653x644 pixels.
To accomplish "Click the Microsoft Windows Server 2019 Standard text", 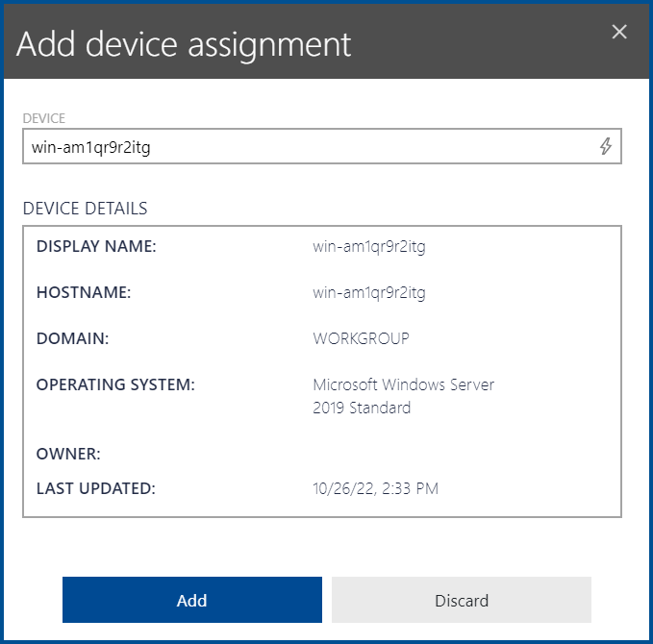I will tap(403, 396).
